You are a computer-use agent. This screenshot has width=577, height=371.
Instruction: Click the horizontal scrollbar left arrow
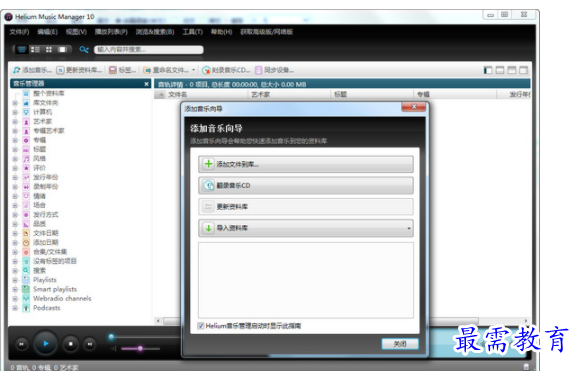point(158,321)
